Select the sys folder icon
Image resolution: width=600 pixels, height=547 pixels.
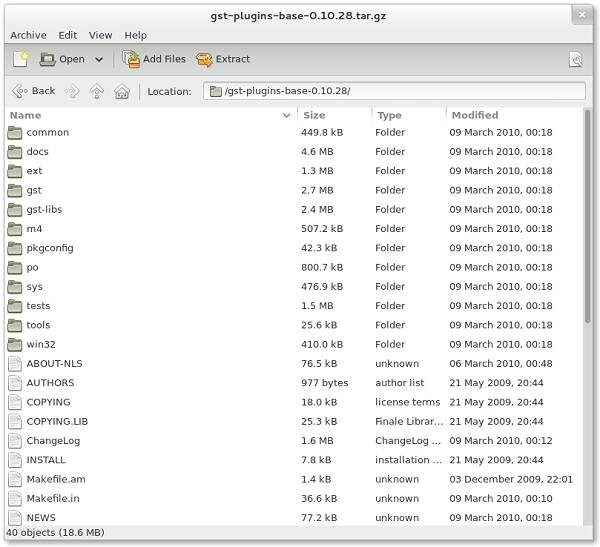click(15, 287)
